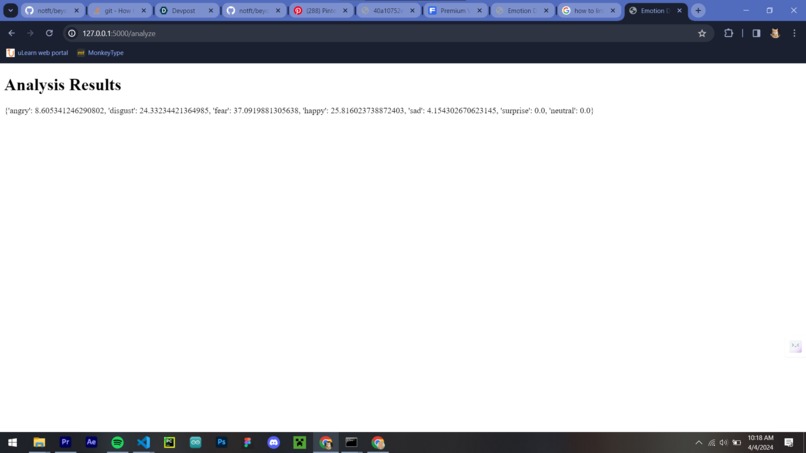806x453 pixels.
Task: Click the browser forward arrow
Action: (30, 33)
